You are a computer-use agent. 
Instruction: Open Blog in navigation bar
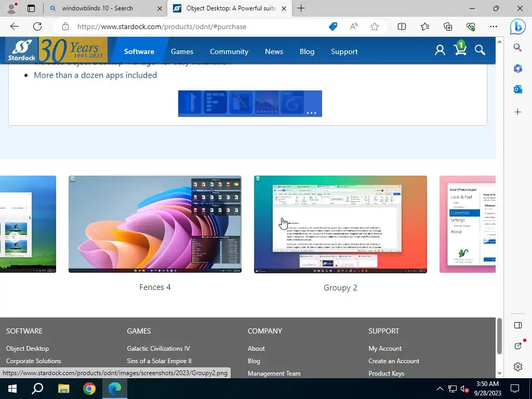[307, 51]
